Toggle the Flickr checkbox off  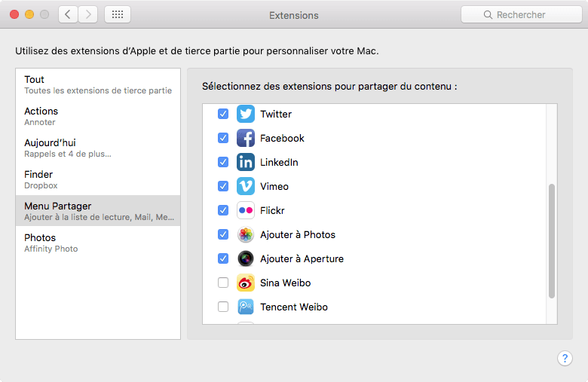coord(223,210)
